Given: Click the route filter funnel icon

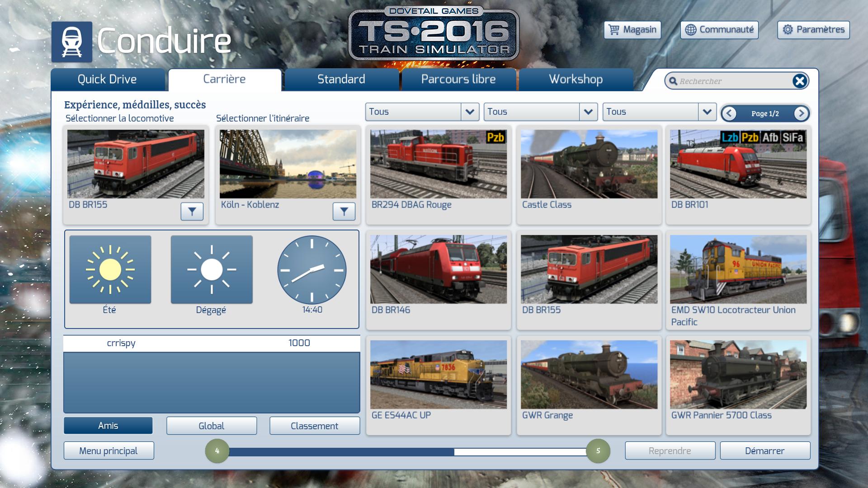Looking at the screenshot, I should coord(344,211).
